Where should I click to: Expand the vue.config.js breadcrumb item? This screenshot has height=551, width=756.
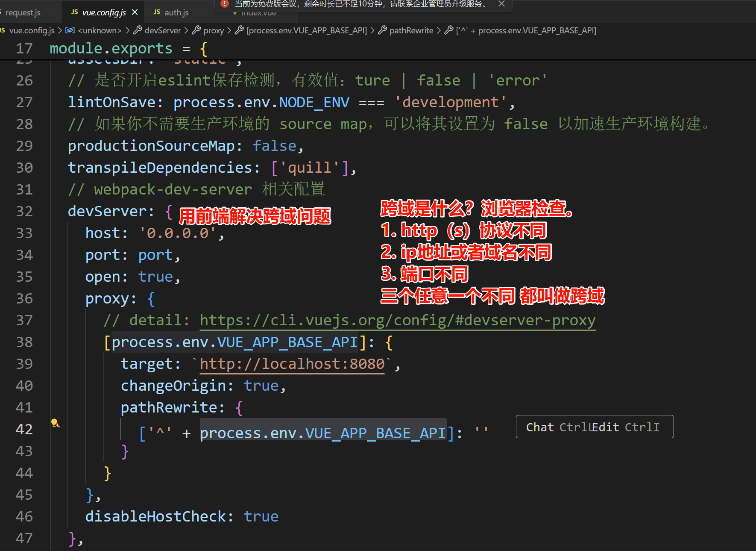point(32,30)
